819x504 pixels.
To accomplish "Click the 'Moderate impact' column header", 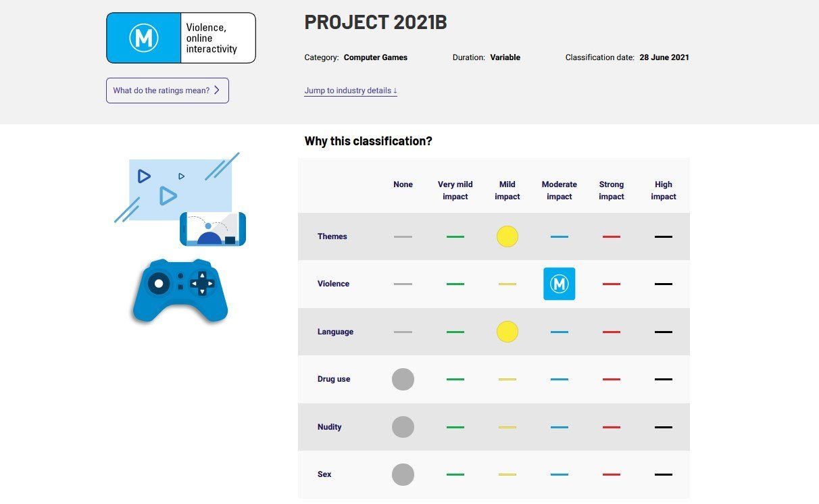I will pos(559,191).
